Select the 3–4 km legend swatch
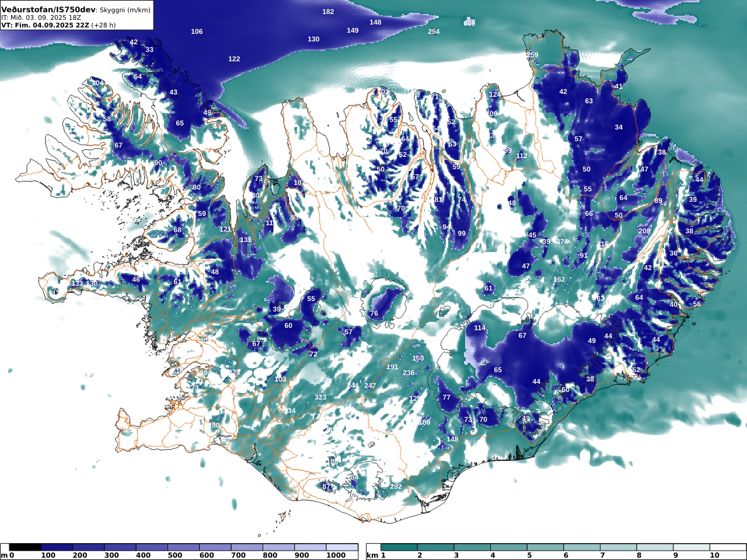 (x=472, y=547)
